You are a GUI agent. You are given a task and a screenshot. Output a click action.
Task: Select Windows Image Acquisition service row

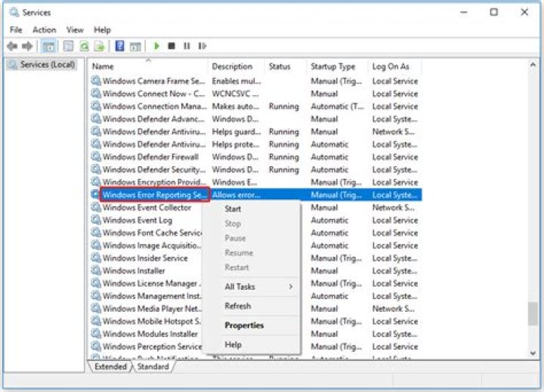(256, 245)
